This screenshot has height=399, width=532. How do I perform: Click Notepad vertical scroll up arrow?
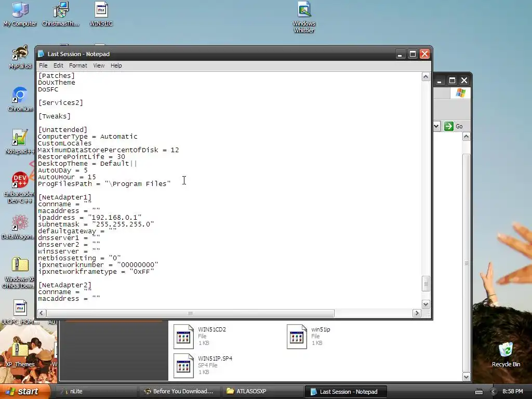click(426, 77)
